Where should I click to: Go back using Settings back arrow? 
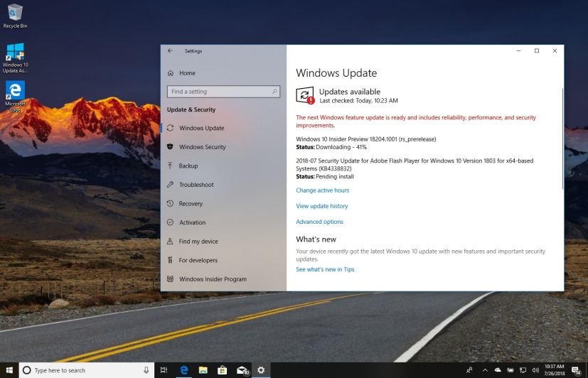(170, 50)
